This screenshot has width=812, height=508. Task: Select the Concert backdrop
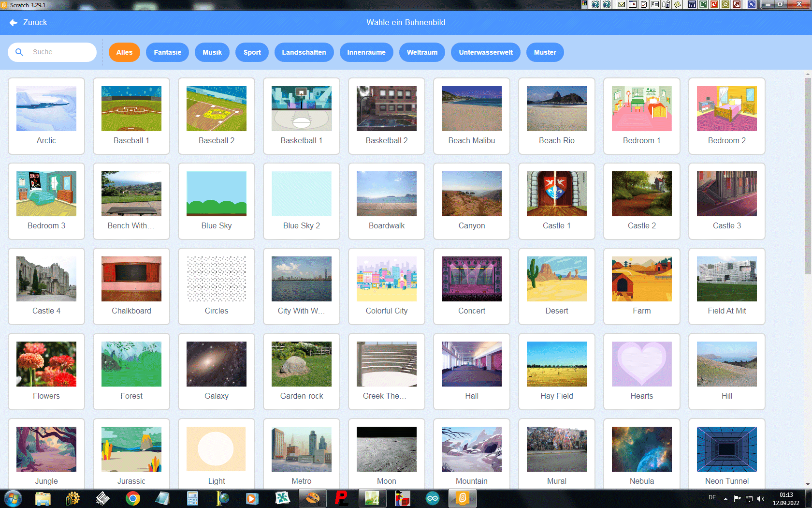(x=472, y=286)
